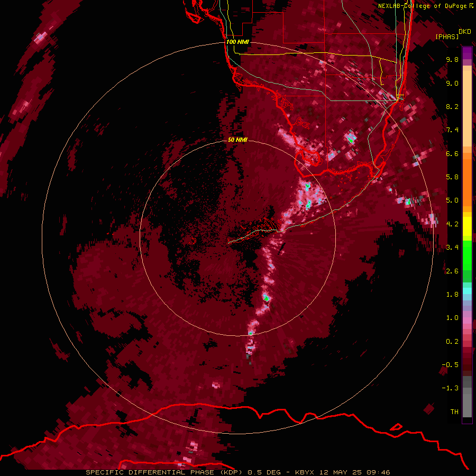The width and height of the screenshot is (476, 476).
Task: Click the DKD product code label
Action: tap(465, 32)
